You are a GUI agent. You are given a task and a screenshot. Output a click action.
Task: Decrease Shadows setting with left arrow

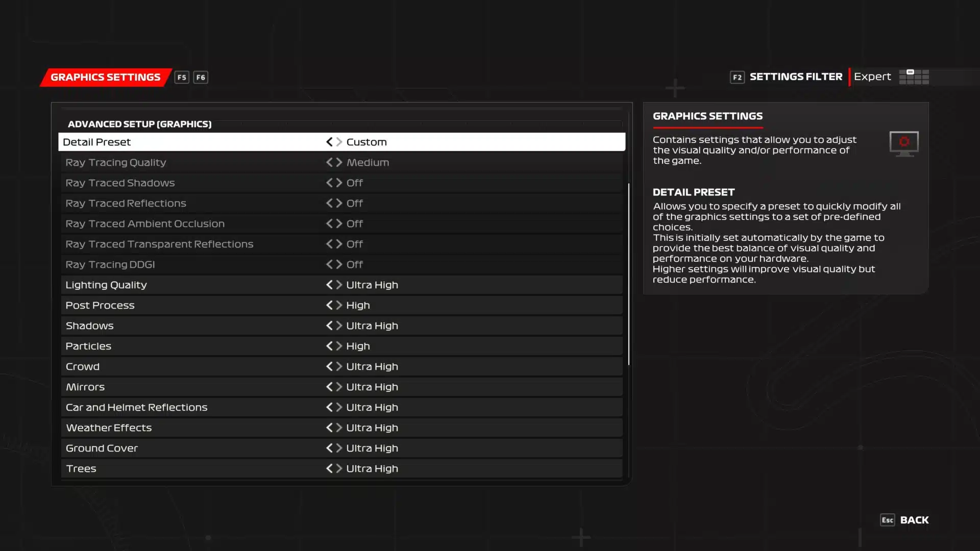coord(329,325)
